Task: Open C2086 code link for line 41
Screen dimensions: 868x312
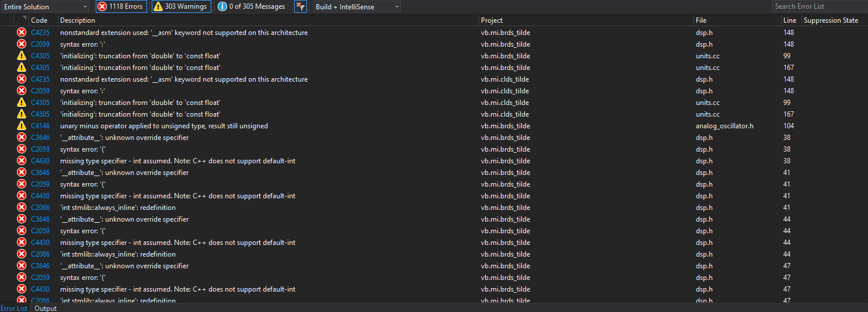Action: 40,208
